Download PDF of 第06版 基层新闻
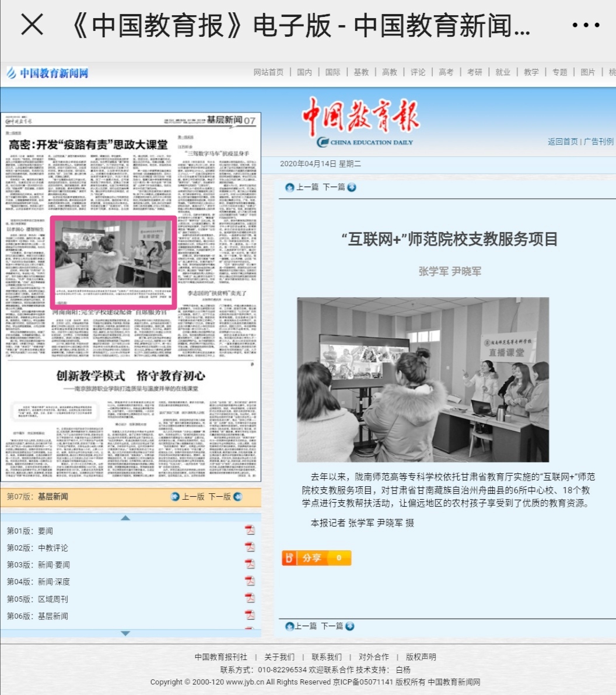Screen dimensions: 616x695 250,615
